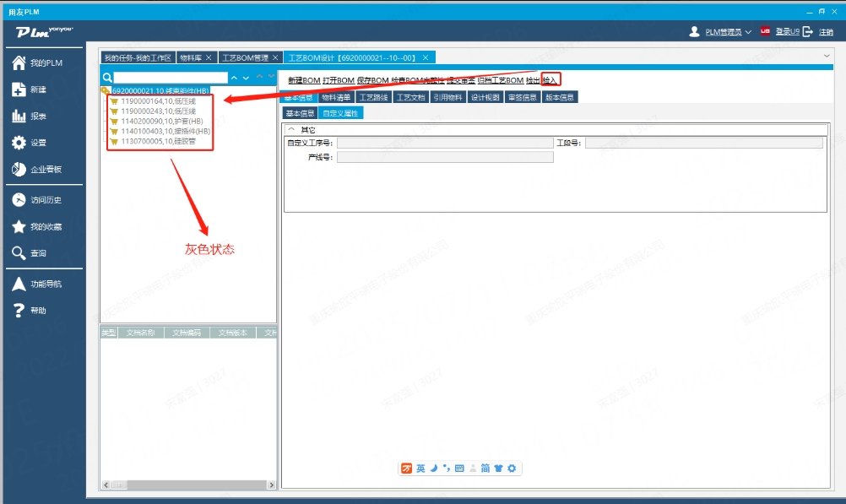846x504 pixels.
Task: Select tree item 1130700005,10,硅胶管
Action: pyautogui.click(x=158, y=141)
